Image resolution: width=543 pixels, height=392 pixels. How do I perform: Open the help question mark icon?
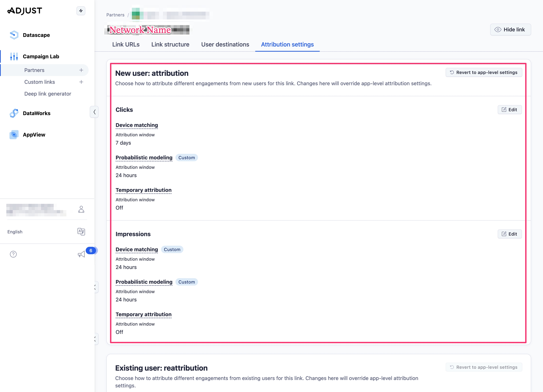click(13, 254)
